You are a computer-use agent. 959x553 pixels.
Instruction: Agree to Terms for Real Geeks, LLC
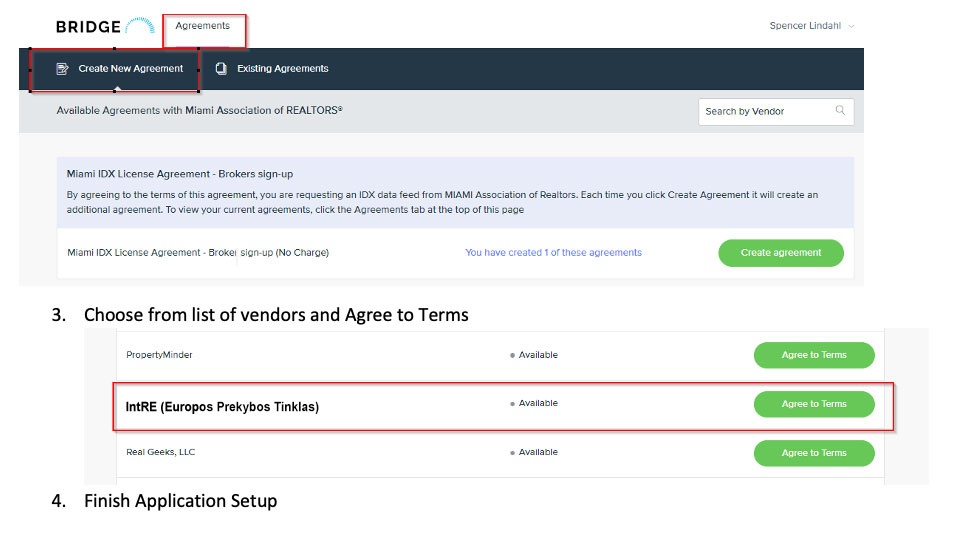[813, 453]
